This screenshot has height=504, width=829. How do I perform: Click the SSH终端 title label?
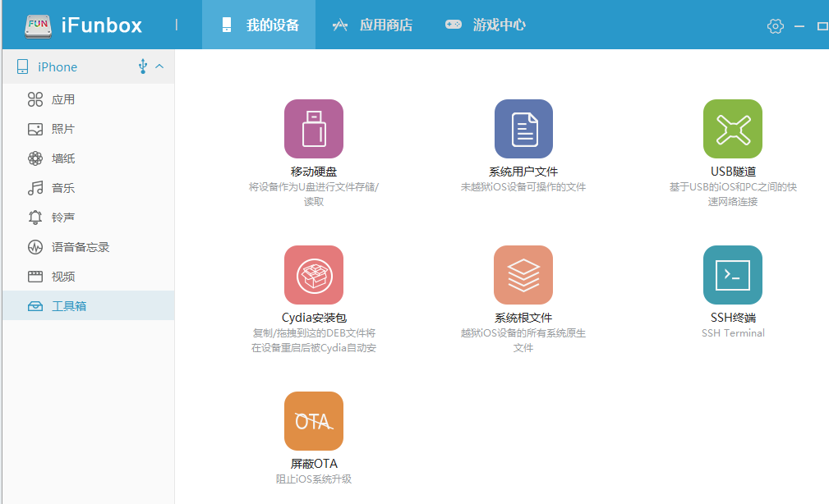733,318
